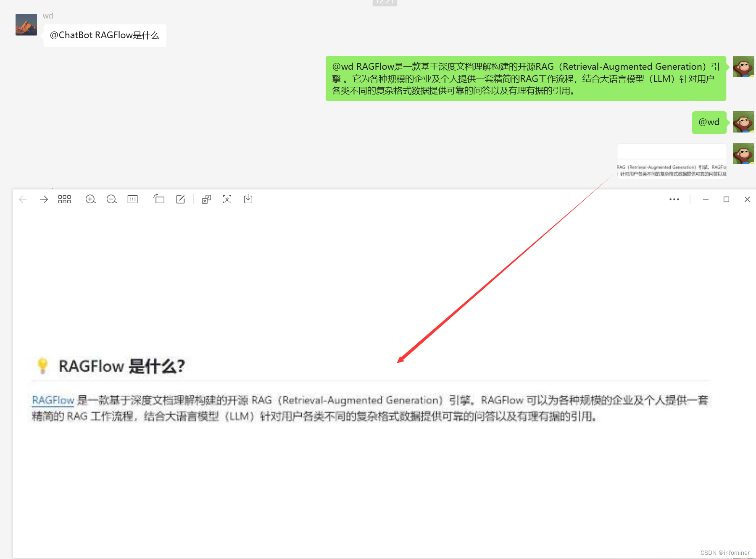Viewport: 756px width, 559px height.
Task: Select the '@ChatBot RAGFlow是什么' message bubble
Action: (105, 35)
